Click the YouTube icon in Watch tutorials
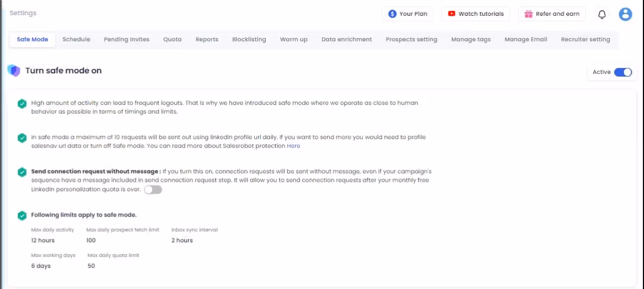Viewport: 644px width, 289px height. coord(452,14)
